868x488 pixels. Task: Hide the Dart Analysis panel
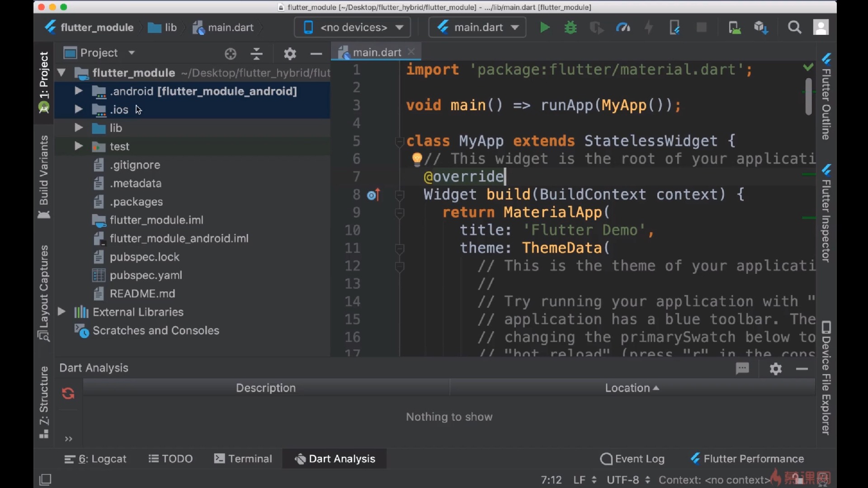802,369
